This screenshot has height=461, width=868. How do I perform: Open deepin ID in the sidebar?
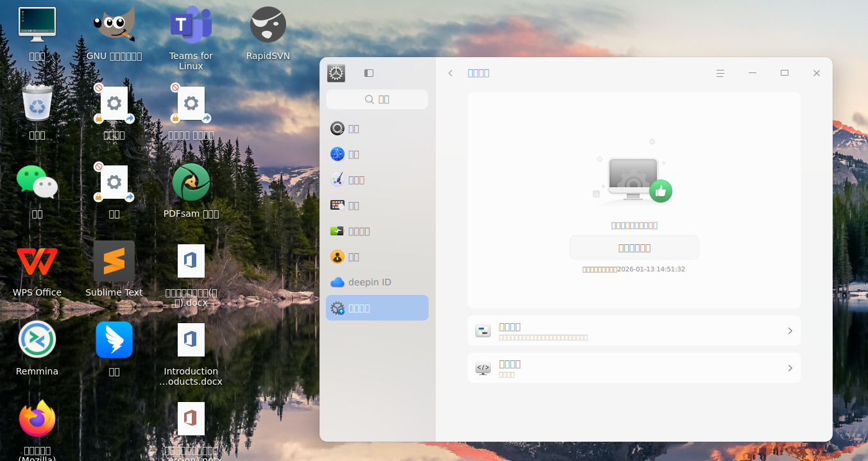coord(377,282)
